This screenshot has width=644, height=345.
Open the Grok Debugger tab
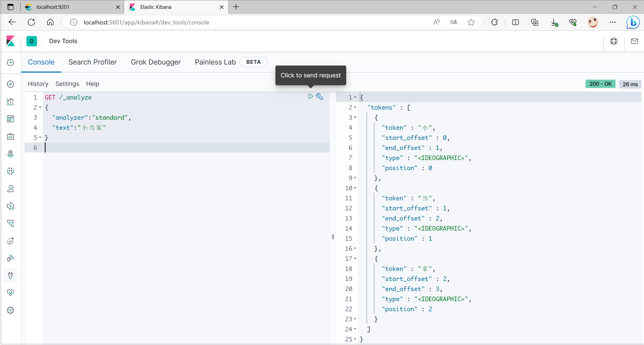[156, 62]
